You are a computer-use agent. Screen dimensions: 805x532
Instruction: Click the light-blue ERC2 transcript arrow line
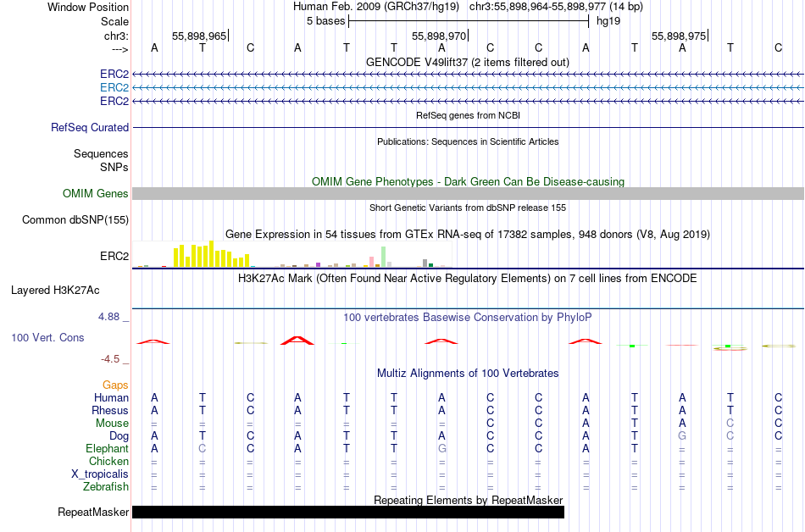(469, 88)
